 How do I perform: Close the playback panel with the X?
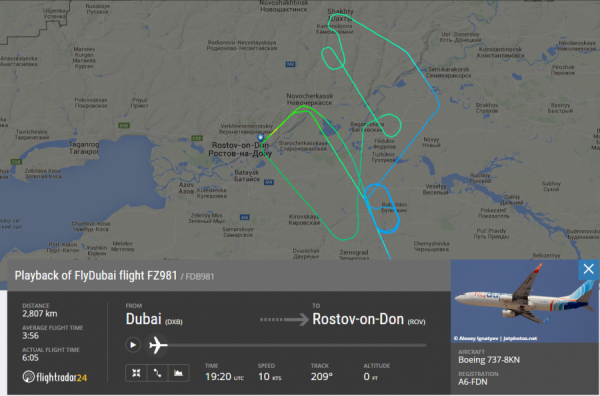(x=589, y=269)
